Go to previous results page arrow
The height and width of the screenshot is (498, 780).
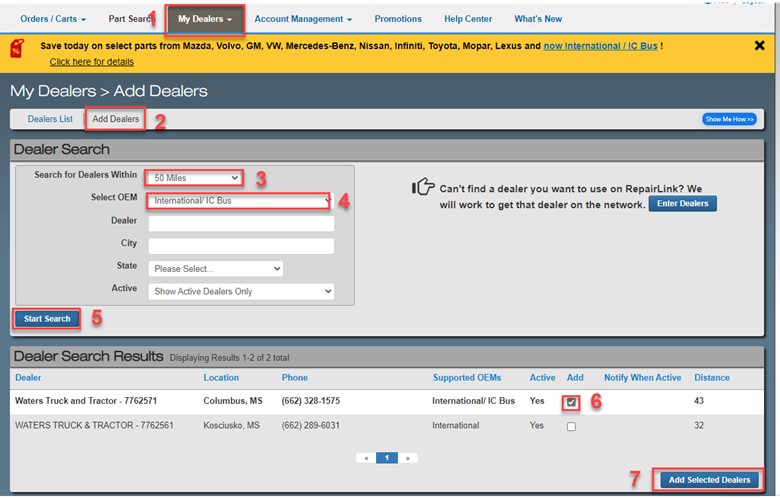pos(366,458)
